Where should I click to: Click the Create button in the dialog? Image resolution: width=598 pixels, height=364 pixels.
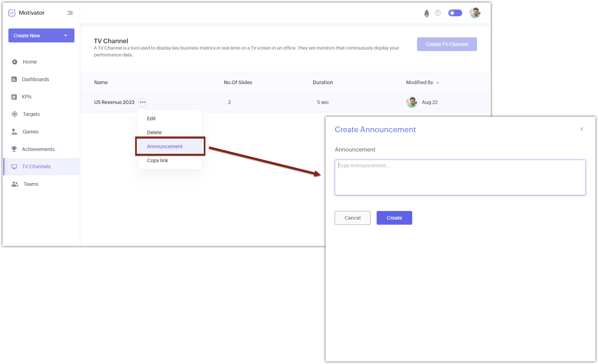point(394,218)
